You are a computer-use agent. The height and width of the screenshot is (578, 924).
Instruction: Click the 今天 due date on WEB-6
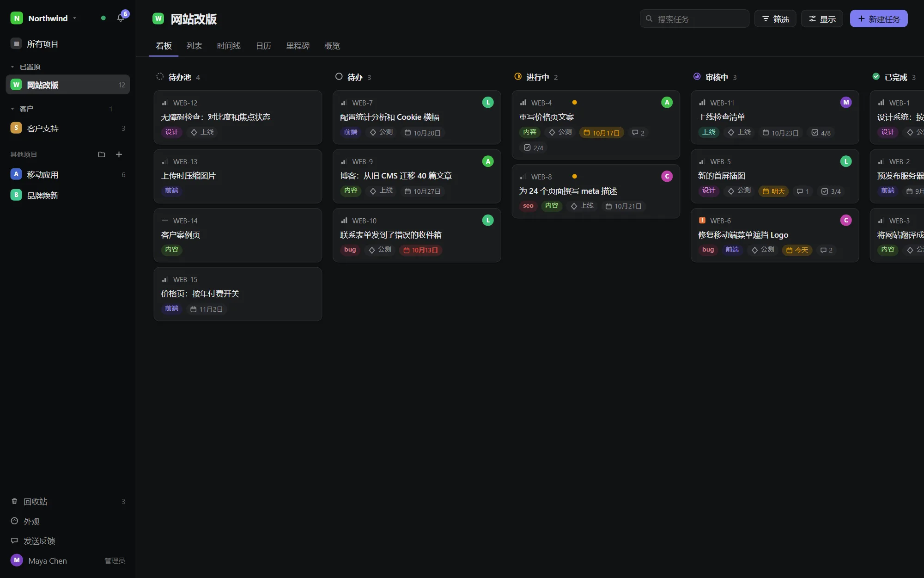797,250
